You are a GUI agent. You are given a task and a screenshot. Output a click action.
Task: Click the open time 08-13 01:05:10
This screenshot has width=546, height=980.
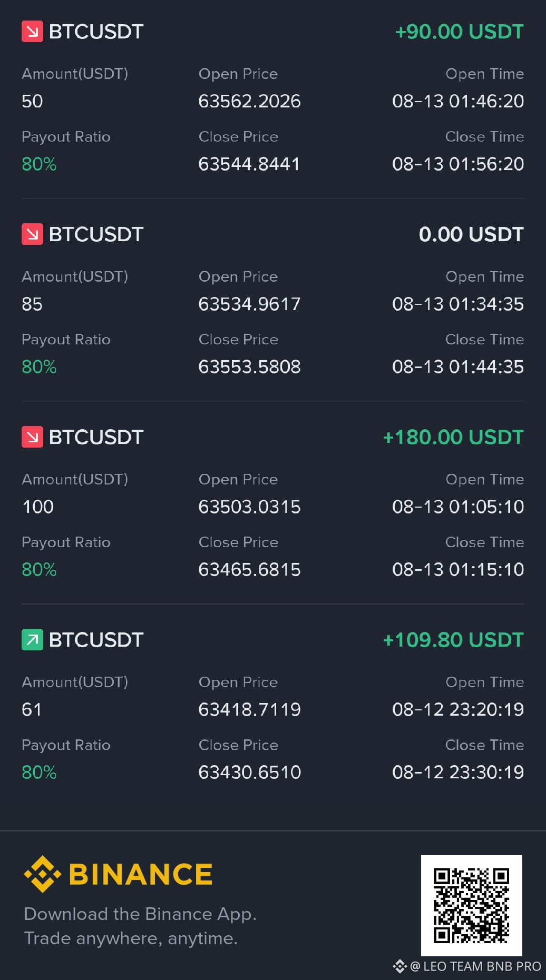click(x=458, y=507)
